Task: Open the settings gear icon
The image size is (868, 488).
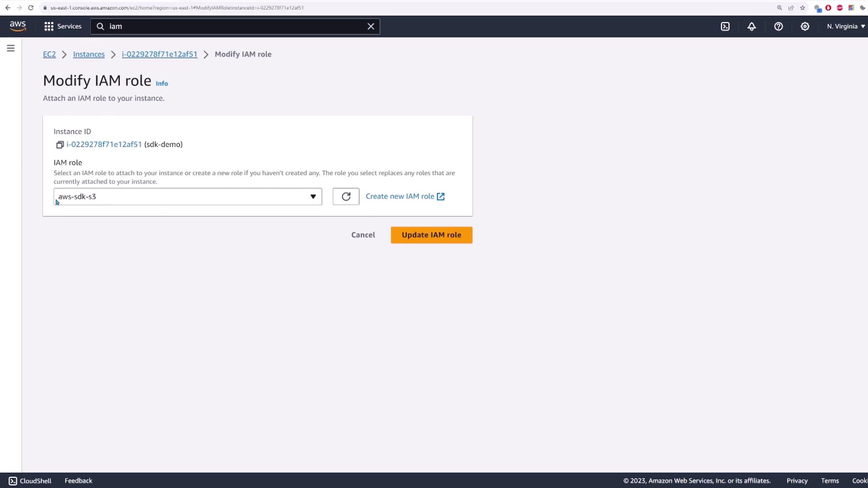Action: tap(805, 26)
